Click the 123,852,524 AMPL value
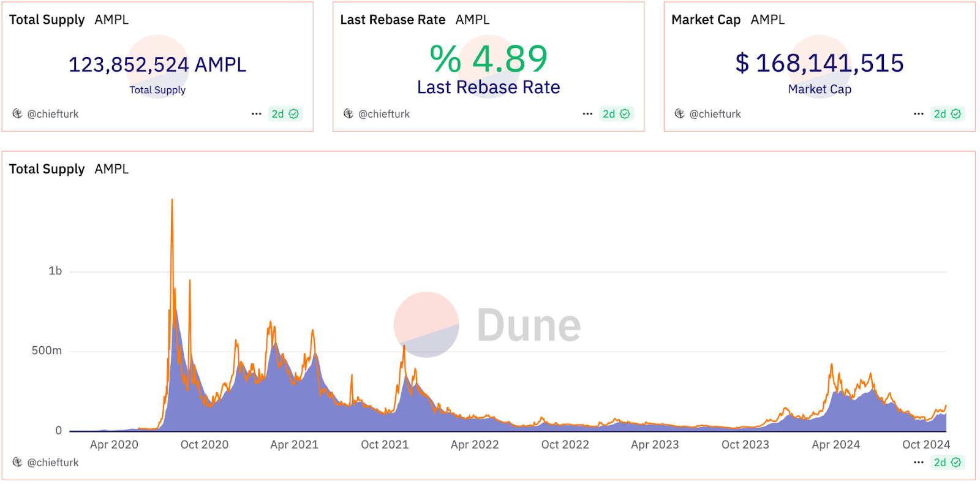 click(157, 64)
